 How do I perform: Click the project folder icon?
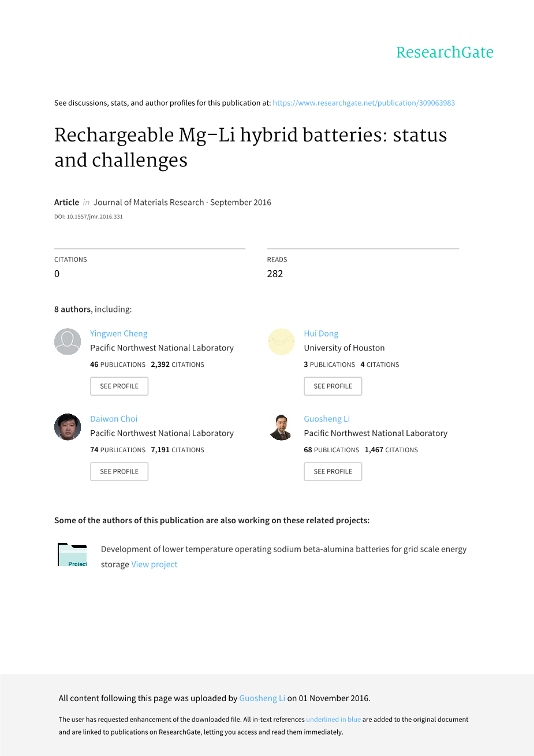[72, 555]
